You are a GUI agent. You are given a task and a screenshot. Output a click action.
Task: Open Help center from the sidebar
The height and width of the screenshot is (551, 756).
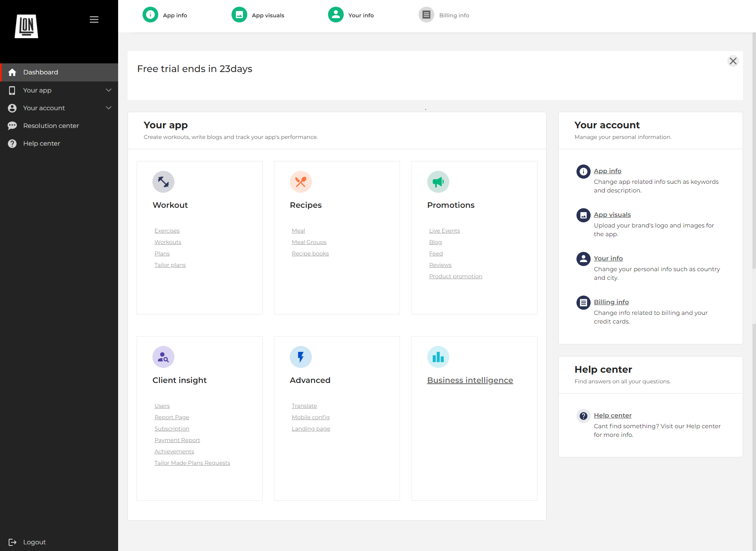(42, 143)
